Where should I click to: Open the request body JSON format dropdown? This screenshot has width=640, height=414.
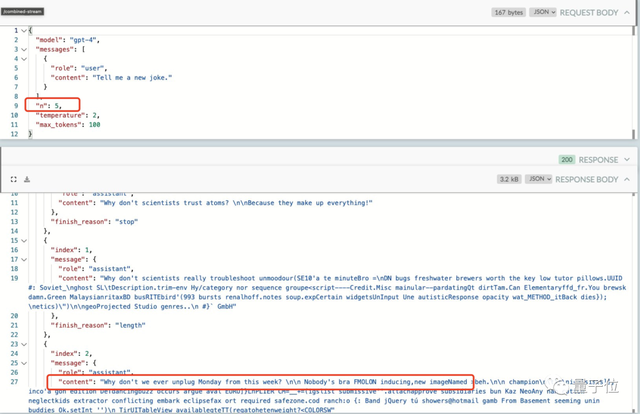[541, 13]
